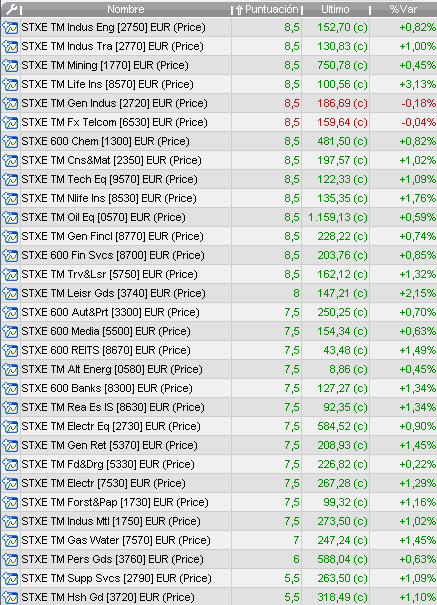Open the wrench settings icon in header
This screenshot has width=437, height=605.
[12, 9]
